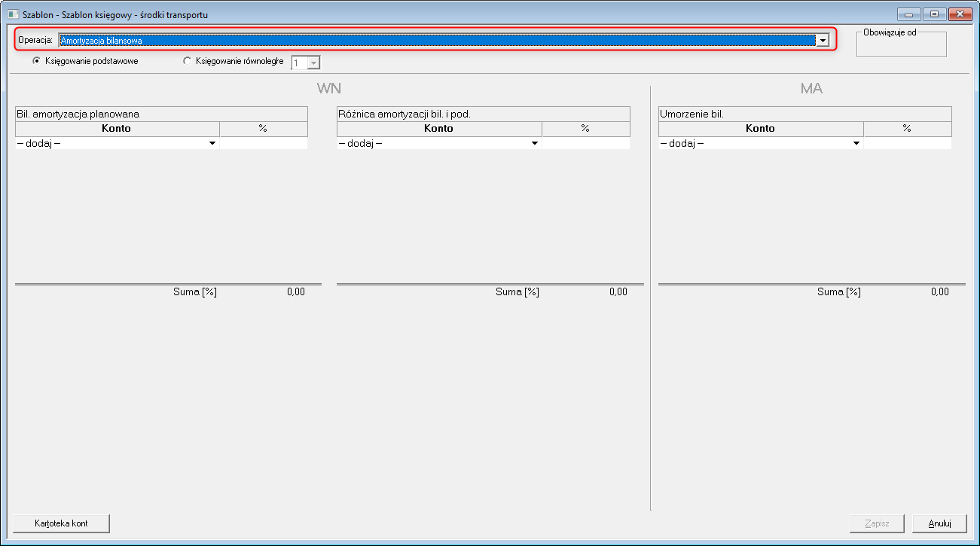Click percent cell in Bil. amortyzacja planowana row
Image resolution: width=980 pixels, height=546 pixels.
[264, 143]
